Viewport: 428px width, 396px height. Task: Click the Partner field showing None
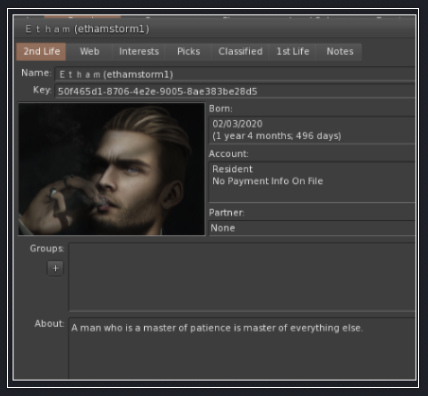click(x=312, y=228)
